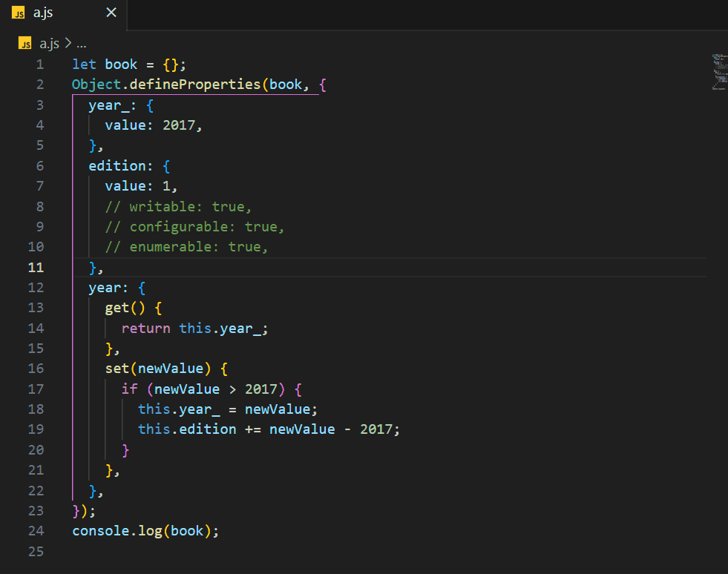This screenshot has height=574, width=728.
Task: Click the 'year_: {' line
Action: [121, 106]
